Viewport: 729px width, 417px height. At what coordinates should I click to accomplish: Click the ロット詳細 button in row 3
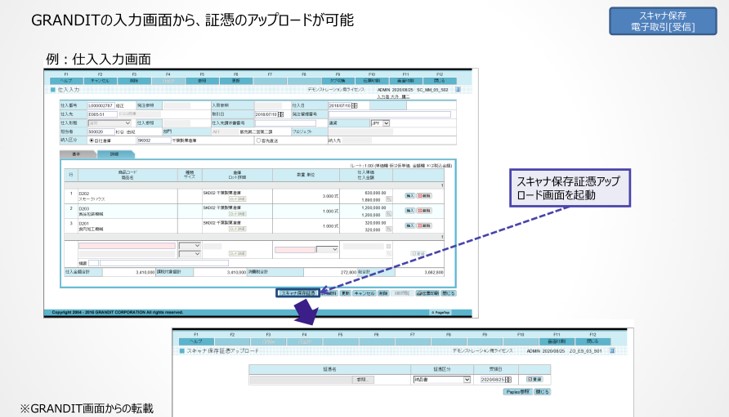coord(238,229)
